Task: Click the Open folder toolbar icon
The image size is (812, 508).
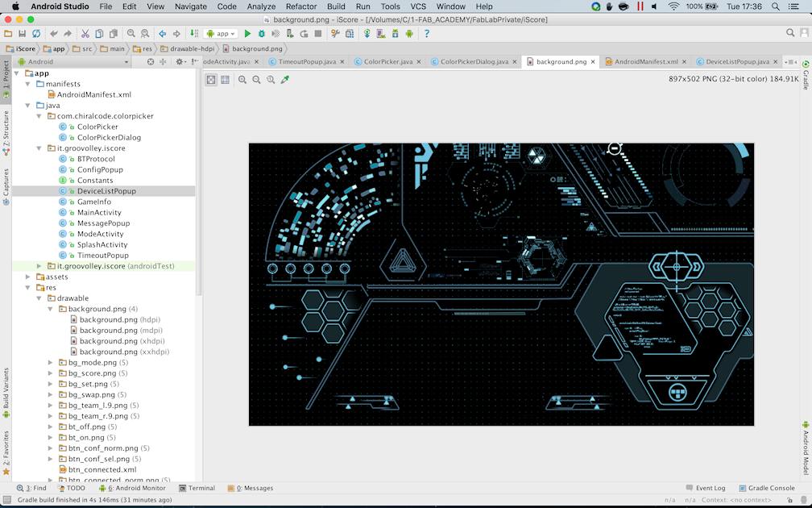Action: click(8, 34)
